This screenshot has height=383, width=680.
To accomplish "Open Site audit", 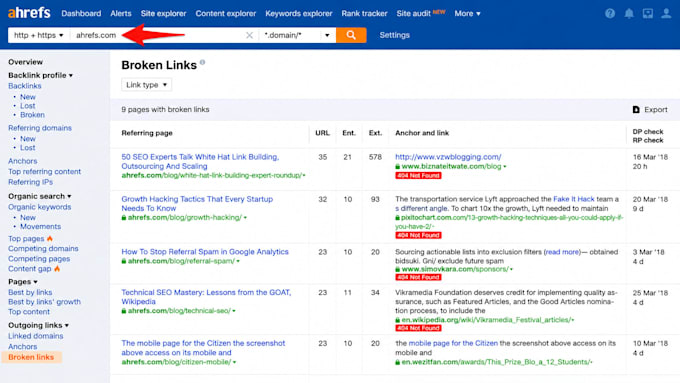I will pos(413,13).
